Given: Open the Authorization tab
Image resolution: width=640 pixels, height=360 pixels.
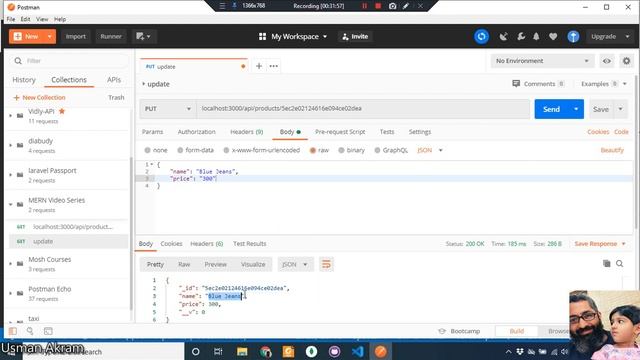Looking at the screenshot, I should [x=196, y=132].
